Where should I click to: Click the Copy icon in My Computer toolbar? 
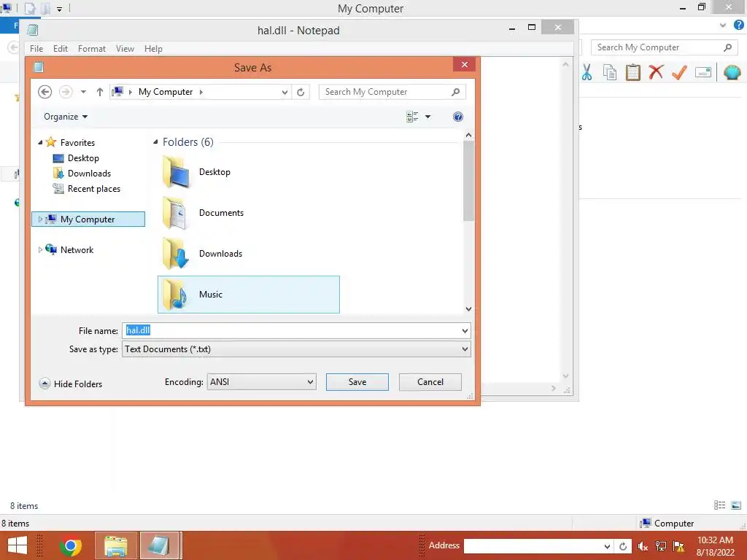(610, 72)
